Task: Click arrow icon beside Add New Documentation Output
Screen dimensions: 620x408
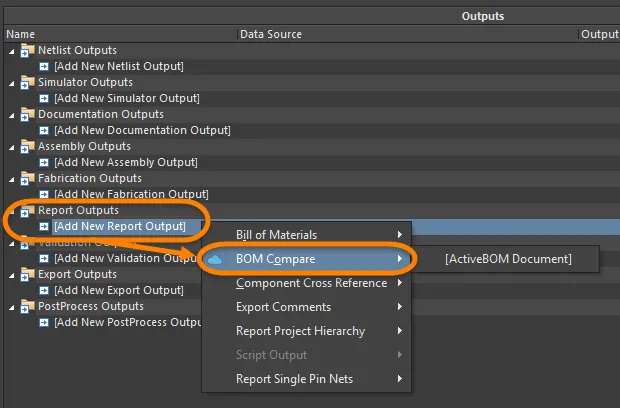Action: tap(44, 130)
